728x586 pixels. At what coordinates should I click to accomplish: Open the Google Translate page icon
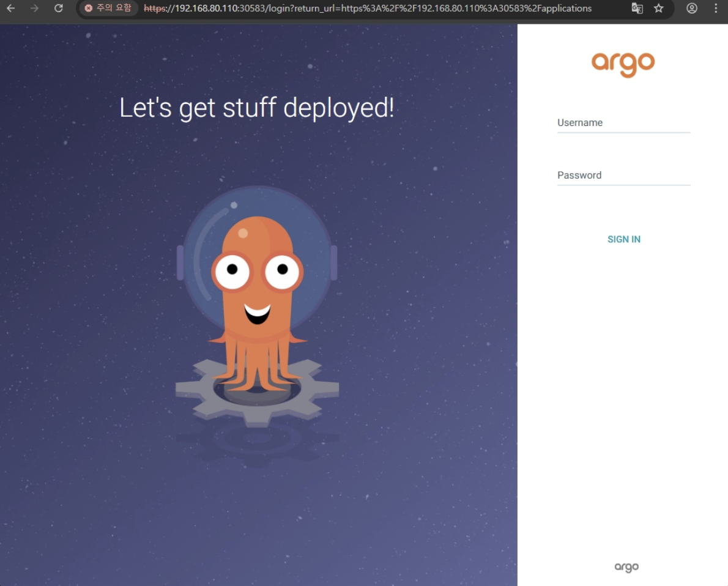pos(637,9)
